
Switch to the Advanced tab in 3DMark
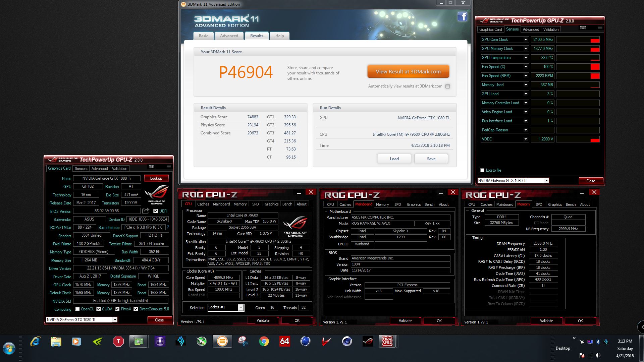(229, 36)
